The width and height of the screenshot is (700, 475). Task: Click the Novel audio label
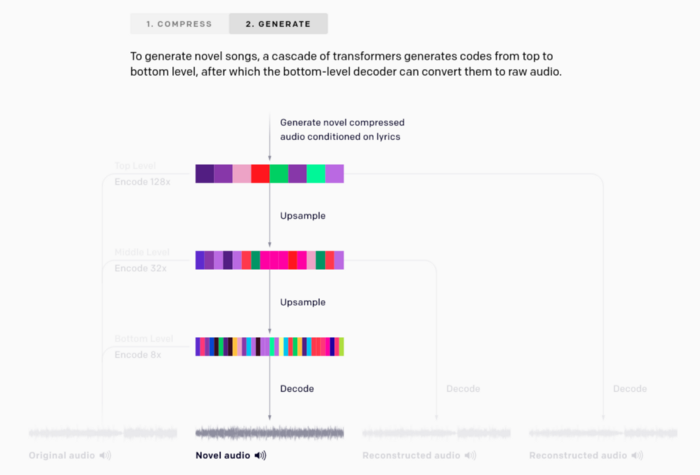pos(223,455)
